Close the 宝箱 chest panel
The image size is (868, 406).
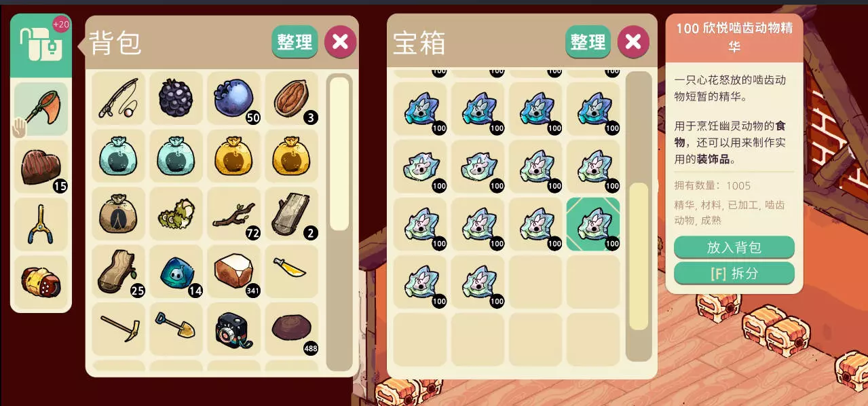pyautogui.click(x=633, y=42)
